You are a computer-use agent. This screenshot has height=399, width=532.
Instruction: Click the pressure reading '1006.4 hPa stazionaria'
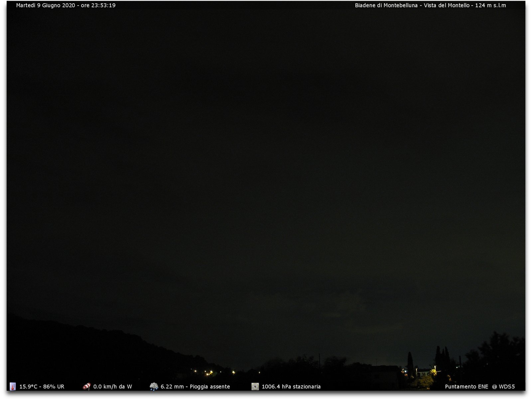tap(291, 387)
